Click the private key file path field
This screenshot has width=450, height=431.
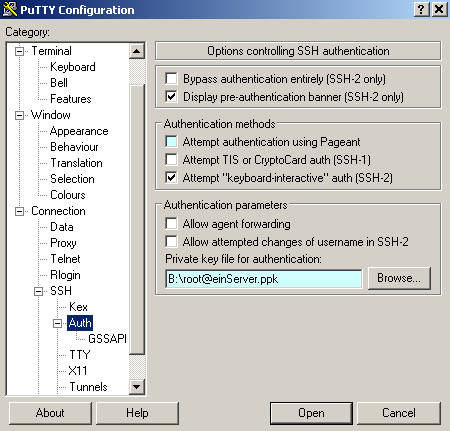click(x=264, y=279)
